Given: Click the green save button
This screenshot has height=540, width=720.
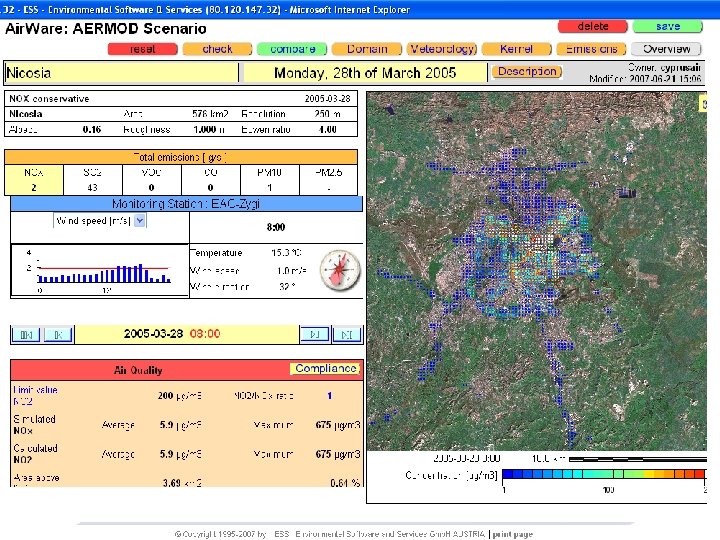Looking at the screenshot, I should coord(667,27).
